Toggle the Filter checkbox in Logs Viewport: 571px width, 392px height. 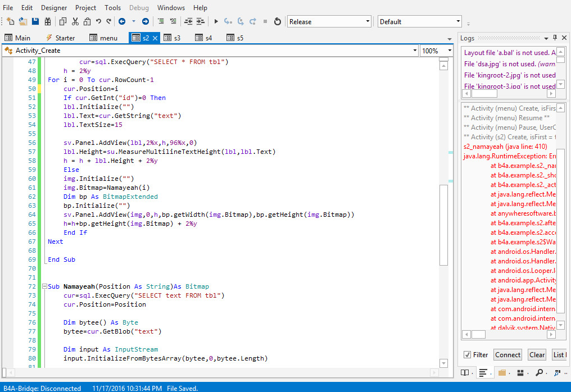point(467,354)
